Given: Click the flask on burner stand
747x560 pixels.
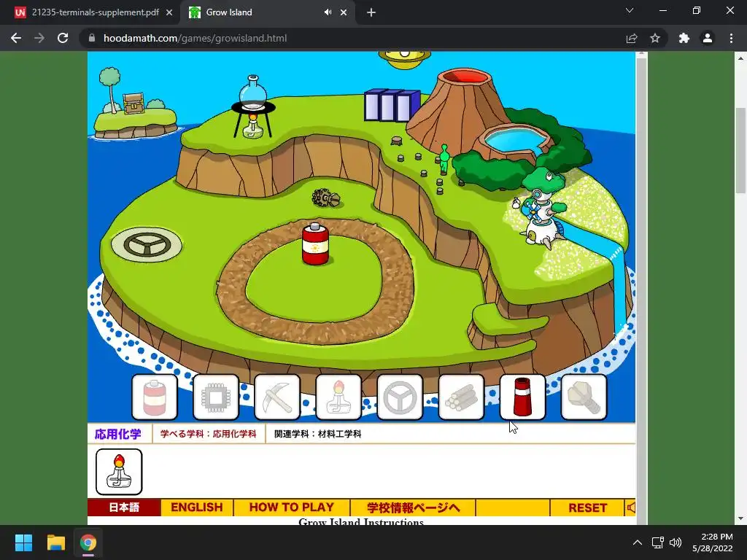Looking at the screenshot, I should tap(253, 106).
